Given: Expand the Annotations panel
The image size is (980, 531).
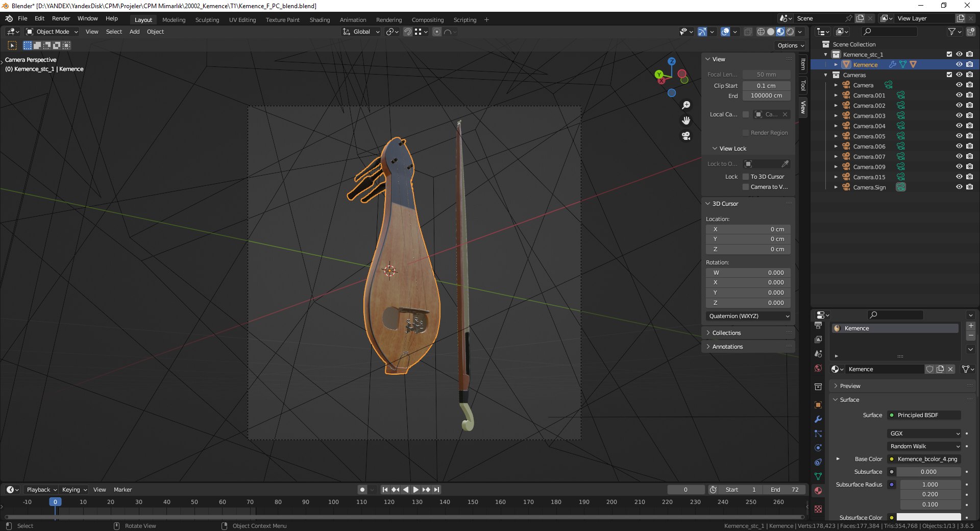Looking at the screenshot, I should click(727, 347).
